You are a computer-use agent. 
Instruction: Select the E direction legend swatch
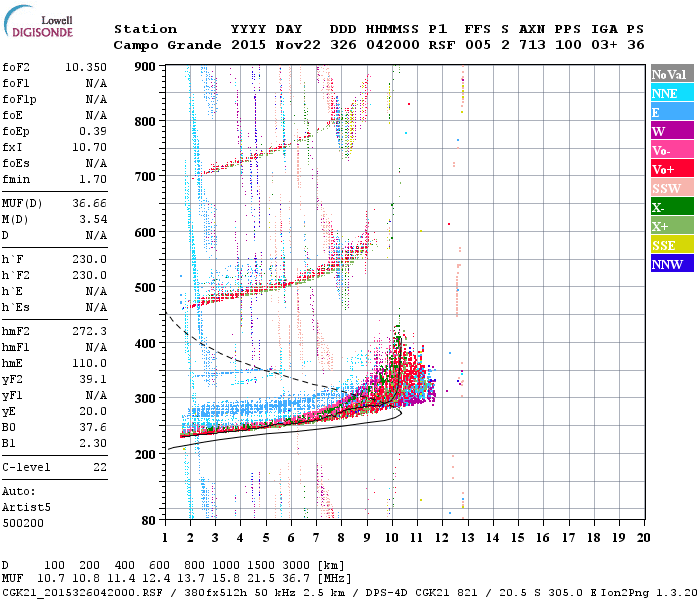coord(672,112)
